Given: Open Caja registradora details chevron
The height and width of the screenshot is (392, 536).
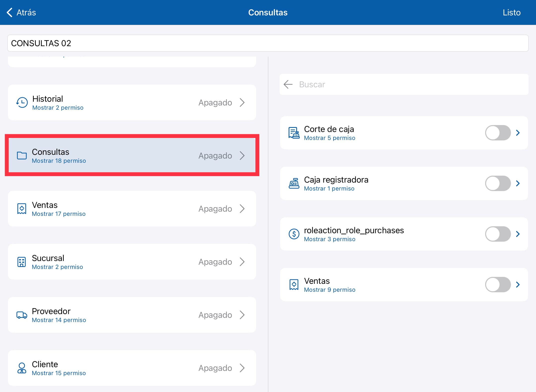Looking at the screenshot, I should pos(518,183).
